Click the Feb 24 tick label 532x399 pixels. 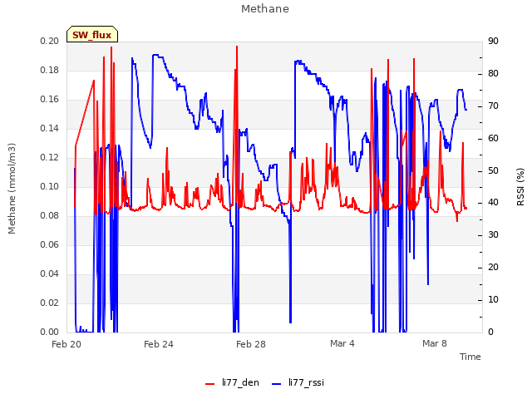159,344
